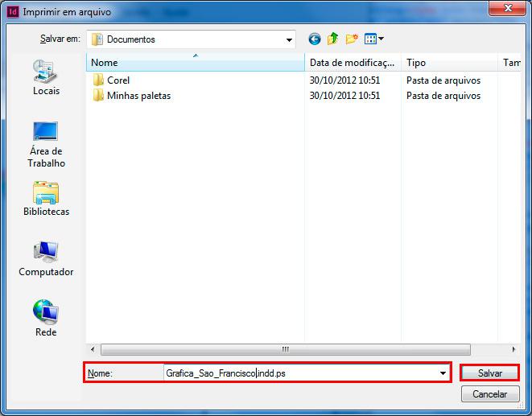This screenshot has height=416, width=532.
Task: Click the Cancelar button
Action: pos(490,394)
